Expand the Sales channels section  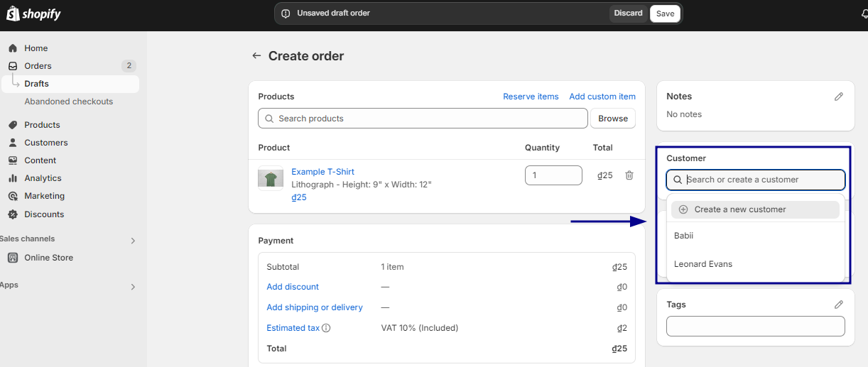tap(133, 241)
